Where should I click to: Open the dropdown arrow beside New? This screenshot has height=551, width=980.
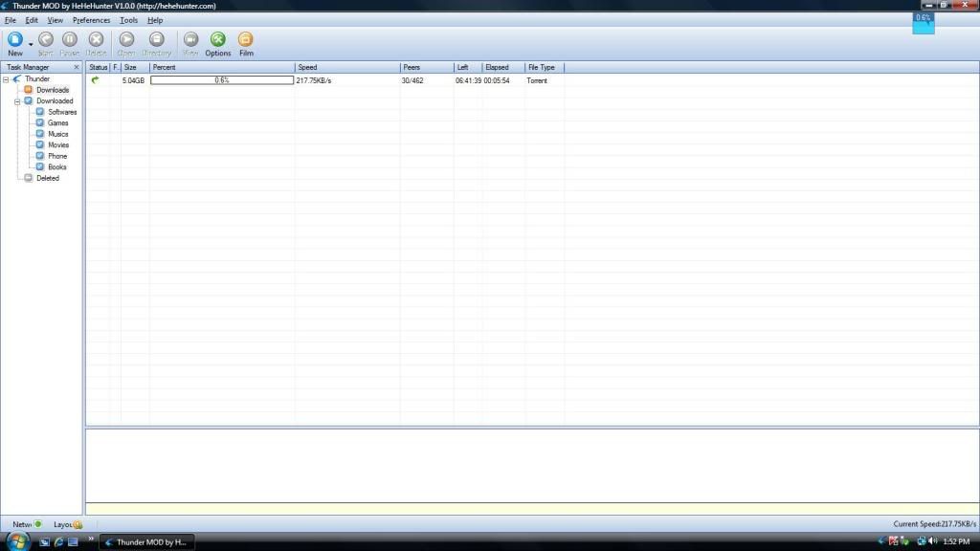[31, 44]
